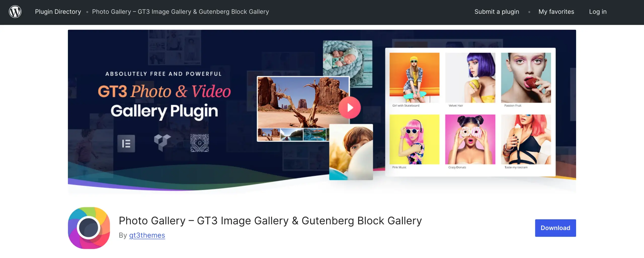Click the Gutenberg G emblem icon
This screenshot has height=258, width=644.
coord(199,143)
